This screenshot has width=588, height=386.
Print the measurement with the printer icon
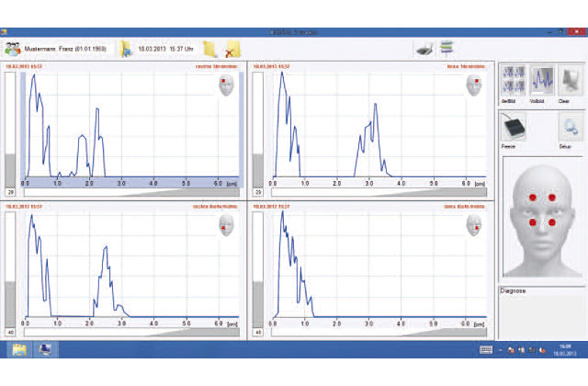(x=424, y=49)
